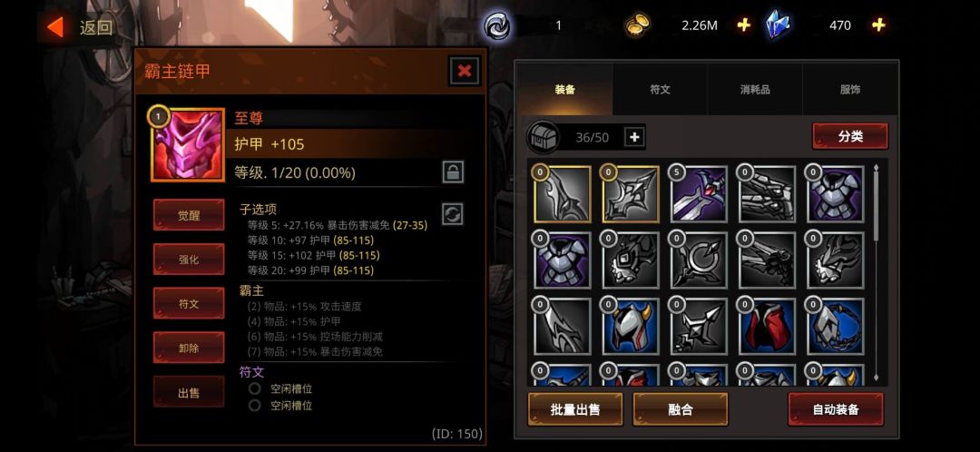980x452 pixels.
Task: Expand inventory capacity with plus button
Action: [x=634, y=137]
